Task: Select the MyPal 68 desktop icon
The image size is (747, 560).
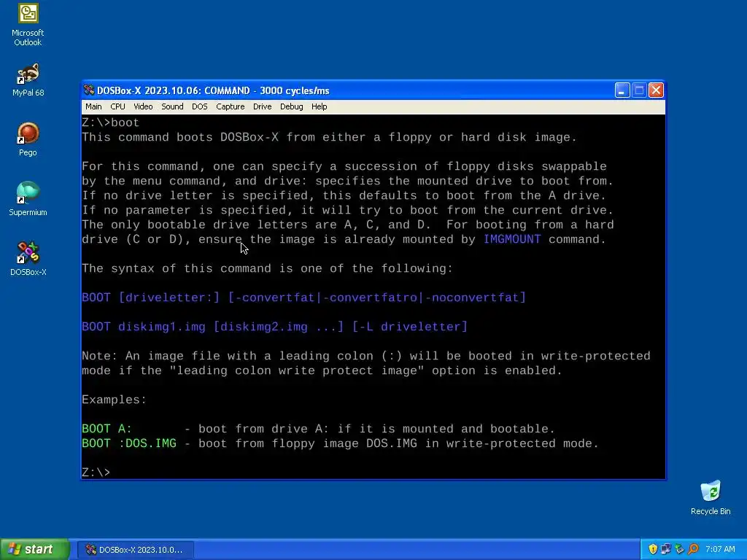Action: pyautogui.click(x=28, y=80)
